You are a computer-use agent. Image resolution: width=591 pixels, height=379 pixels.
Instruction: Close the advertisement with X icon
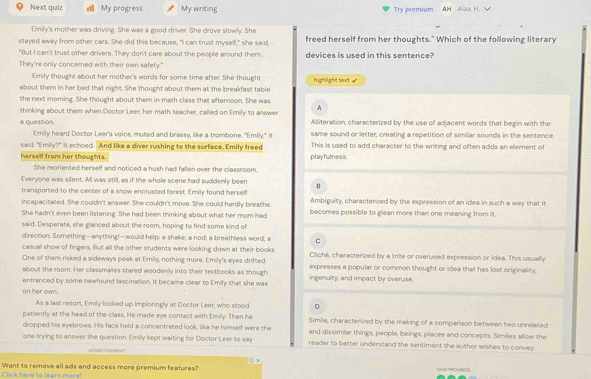258,360
